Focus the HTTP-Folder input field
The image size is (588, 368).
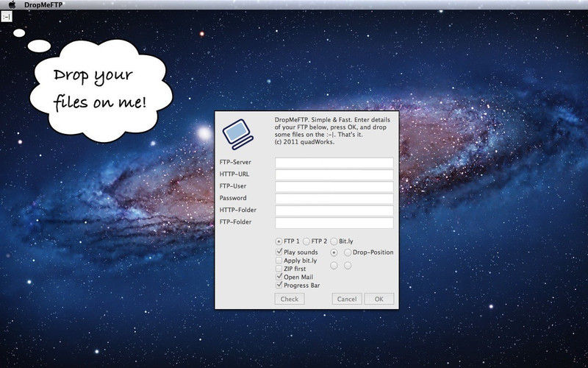pyautogui.click(x=334, y=210)
